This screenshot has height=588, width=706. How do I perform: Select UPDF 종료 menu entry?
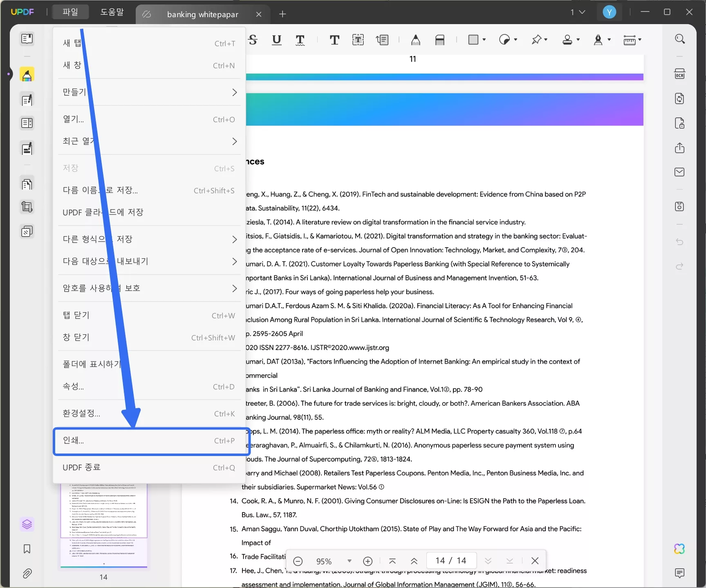[149, 467]
